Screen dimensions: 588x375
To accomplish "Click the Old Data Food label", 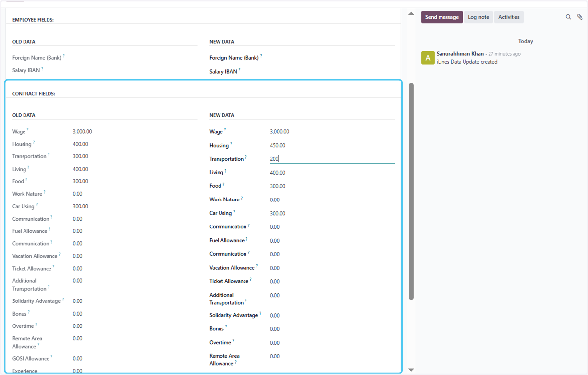I will [x=18, y=181].
